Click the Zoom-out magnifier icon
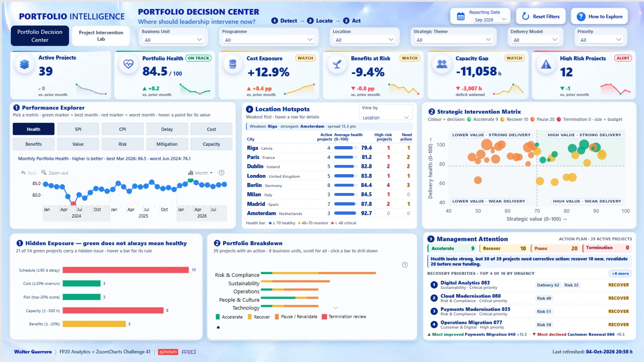This screenshot has width=644, height=362. point(44,173)
